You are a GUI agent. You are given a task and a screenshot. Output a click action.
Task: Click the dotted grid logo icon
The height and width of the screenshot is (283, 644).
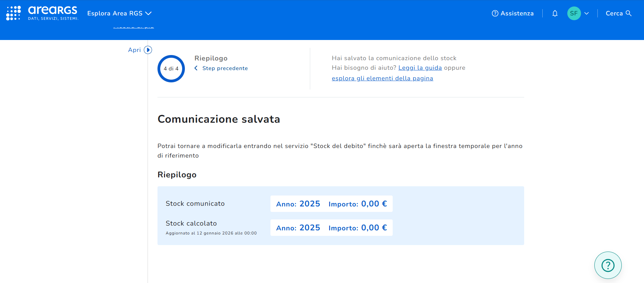[13, 13]
